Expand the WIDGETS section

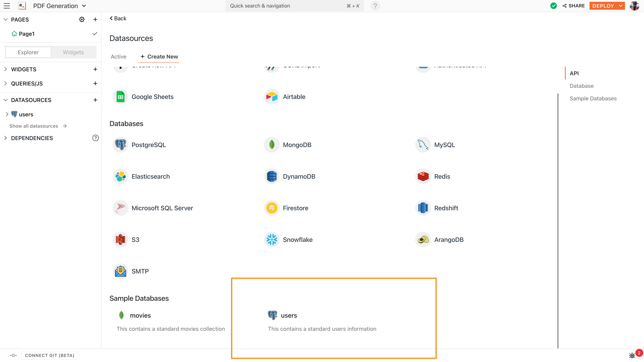6,69
